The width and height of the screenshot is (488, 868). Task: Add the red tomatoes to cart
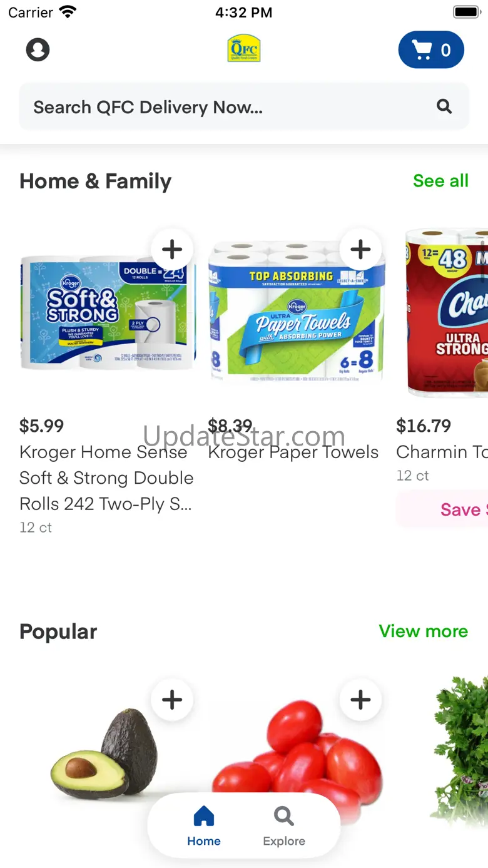tap(360, 699)
